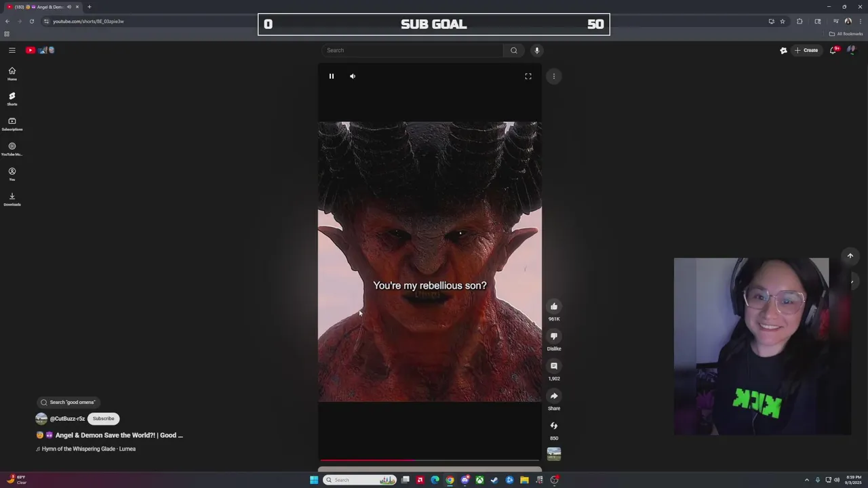Image resolution: width=868 pixels, height=488 pixels.
Task: Open the apps grid in bookmarks bar
Action: point(7,34)
